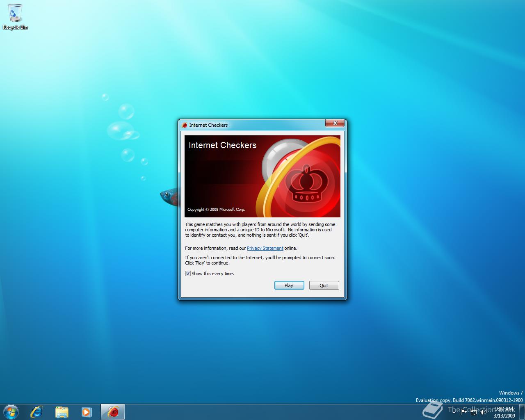Open the Action Center flag icon
Viewport: 525px width, 420px height.
[463, 412]
